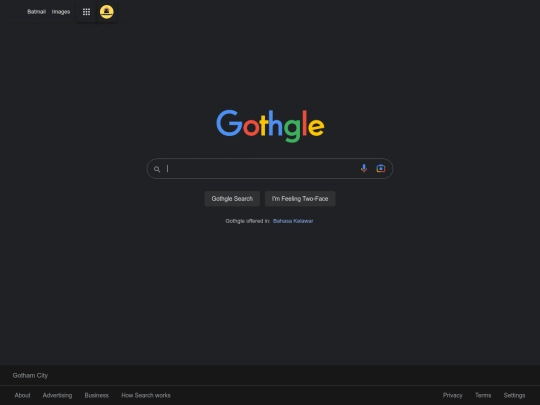Search by image with the camera icon
This screenshot has width=540, height=405.
click(381, 168)
